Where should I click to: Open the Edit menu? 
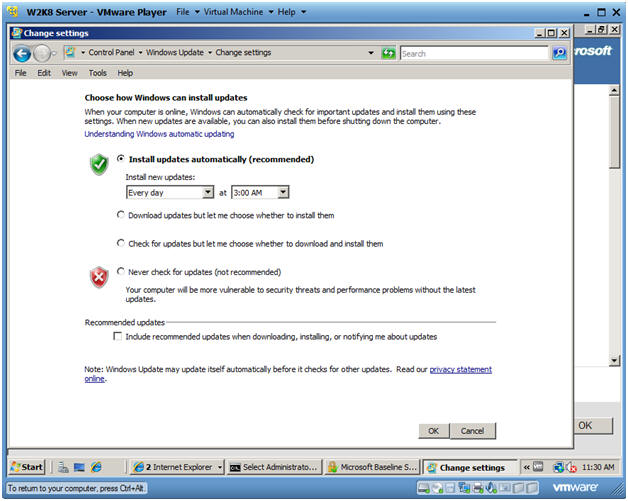(x=44, y=73)
